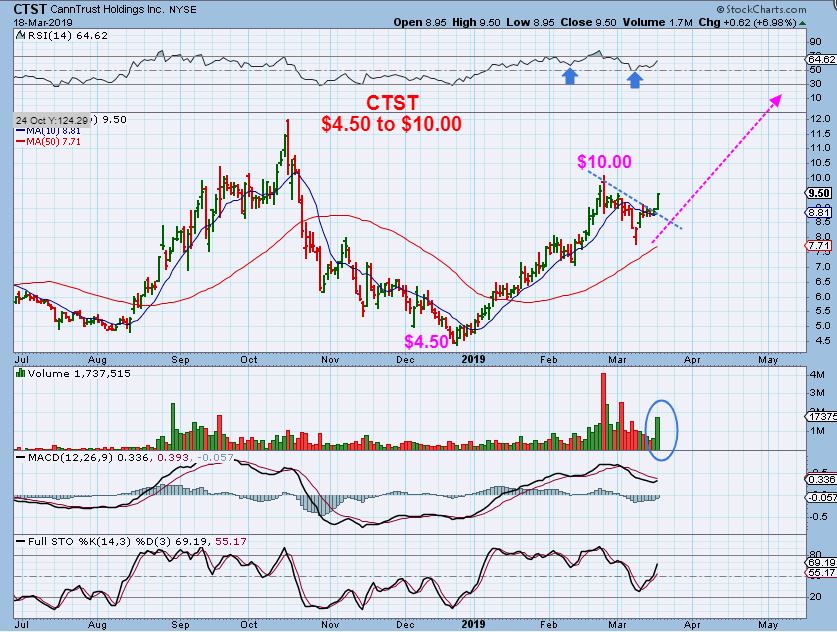
Task: Click the High 9.50 value
Action: tap(476, 22)
